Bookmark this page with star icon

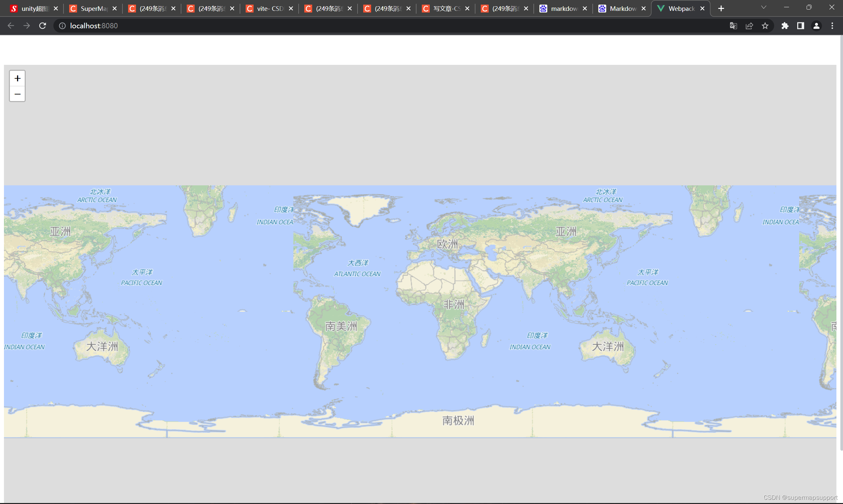(765, 26)
